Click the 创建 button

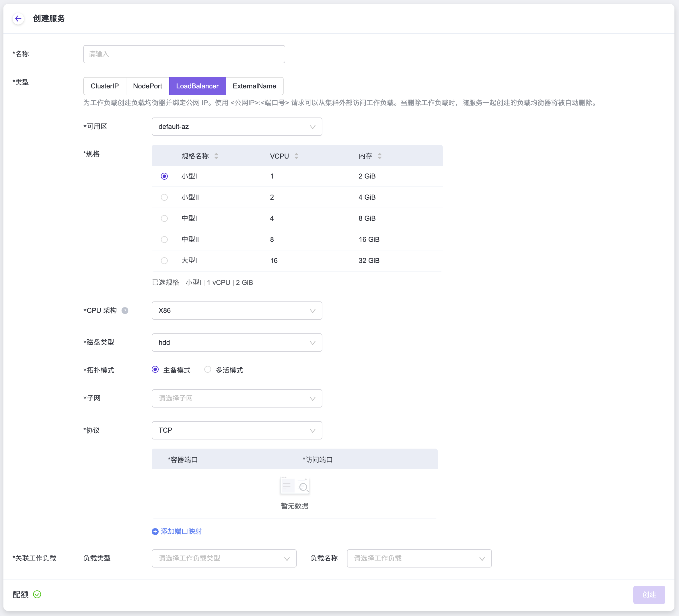tap(649, 594)
